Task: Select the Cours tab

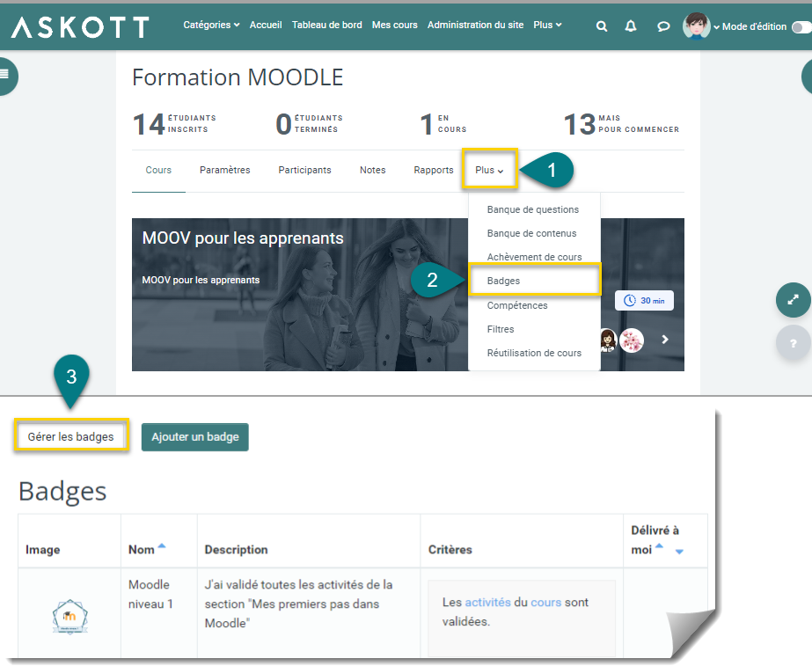Action: (x=158, y=170)
